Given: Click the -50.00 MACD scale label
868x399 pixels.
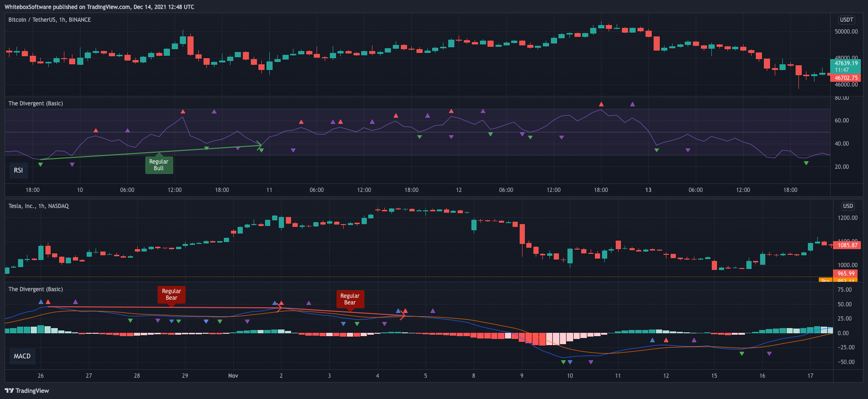Looking at the screenshot, I should pos(846,362).
